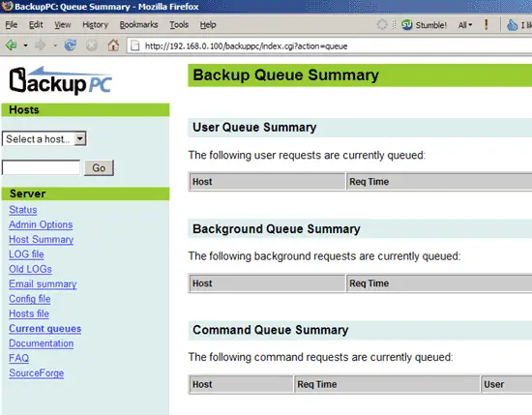The height and width of the screenshot is (415, 532).
Task: Open the History menu
Action: click(x=95, y=25)
